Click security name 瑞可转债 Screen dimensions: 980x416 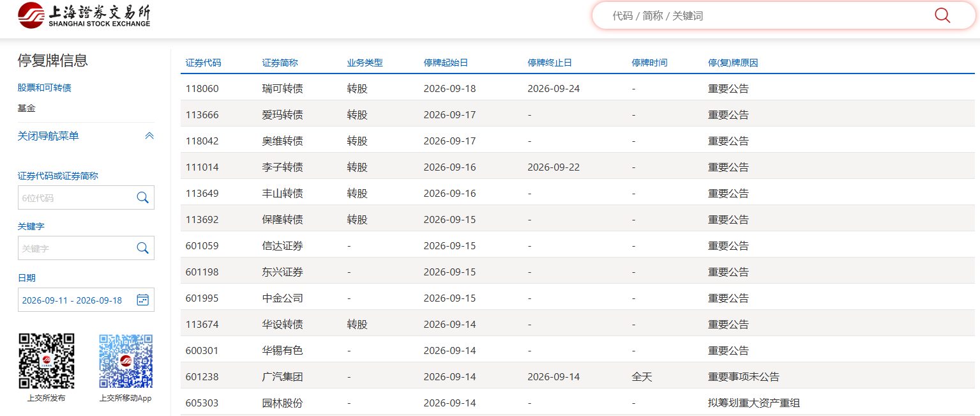283,89
